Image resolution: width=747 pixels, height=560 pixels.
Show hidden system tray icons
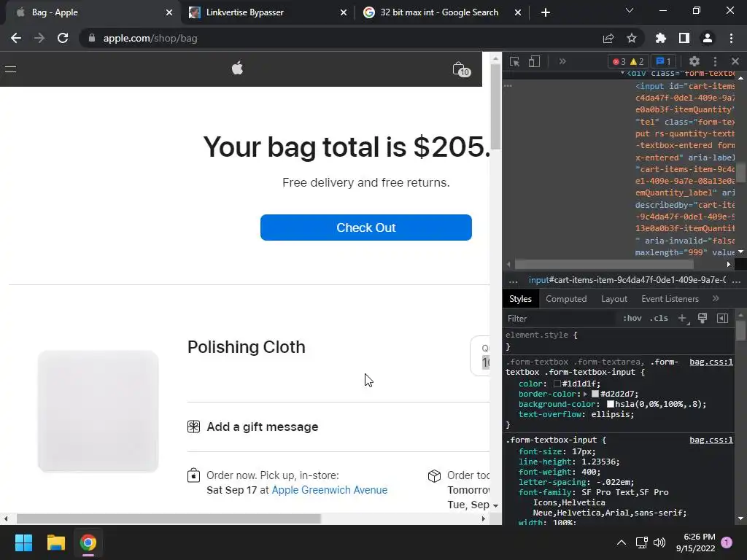622,542
